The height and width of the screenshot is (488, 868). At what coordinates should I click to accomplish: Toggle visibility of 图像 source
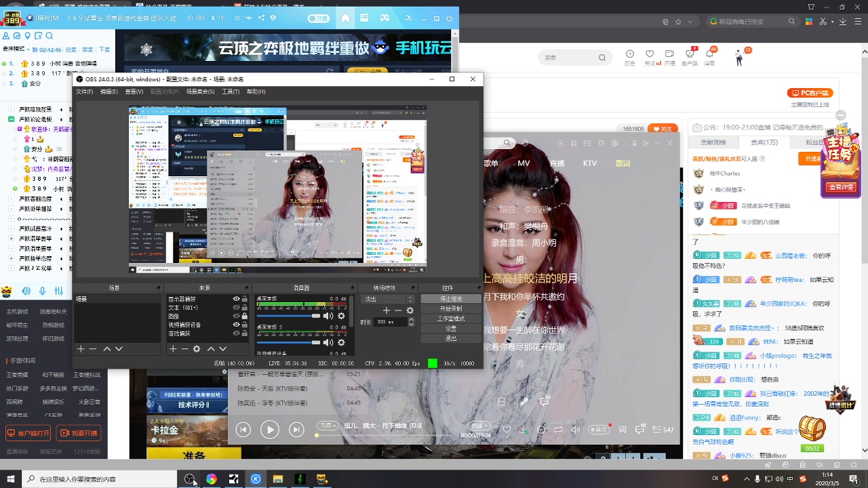click(x=237, y=316)
